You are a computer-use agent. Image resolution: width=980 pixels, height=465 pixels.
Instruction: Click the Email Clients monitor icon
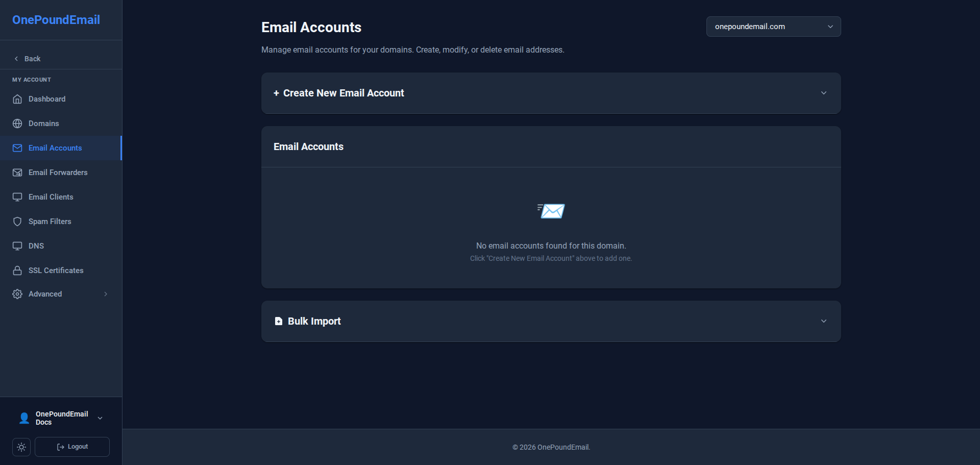17,197
